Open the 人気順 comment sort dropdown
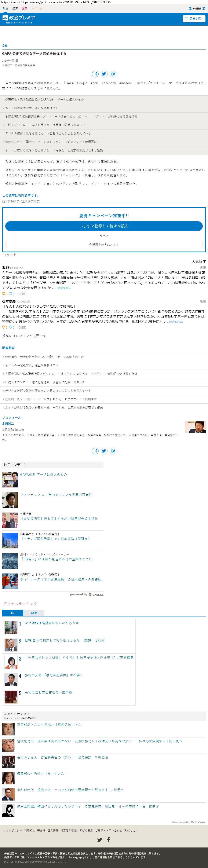Screen dimensions: 208x868 point(199,261)
